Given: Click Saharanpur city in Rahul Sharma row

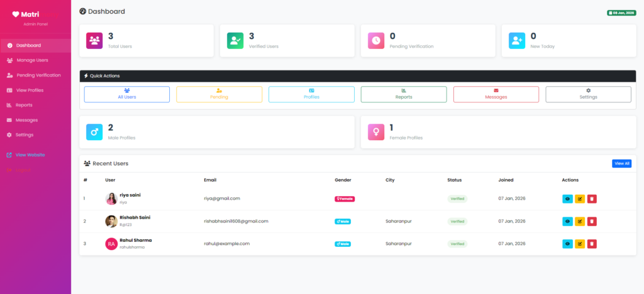Looking at the screenshot, I should coord(398,244).
